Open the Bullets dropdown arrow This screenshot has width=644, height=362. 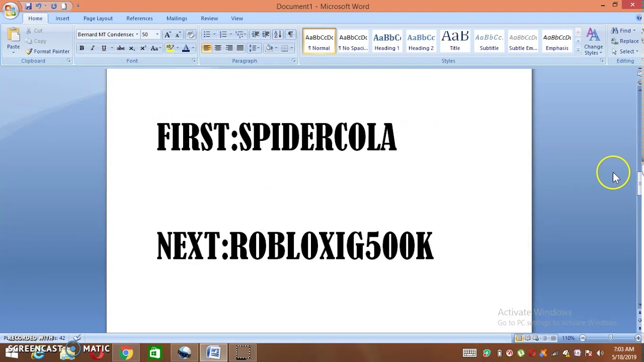[214, 34]
